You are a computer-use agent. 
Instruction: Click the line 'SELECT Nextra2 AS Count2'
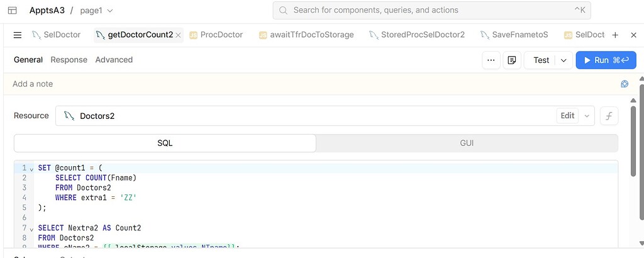(x=89, y=228)
